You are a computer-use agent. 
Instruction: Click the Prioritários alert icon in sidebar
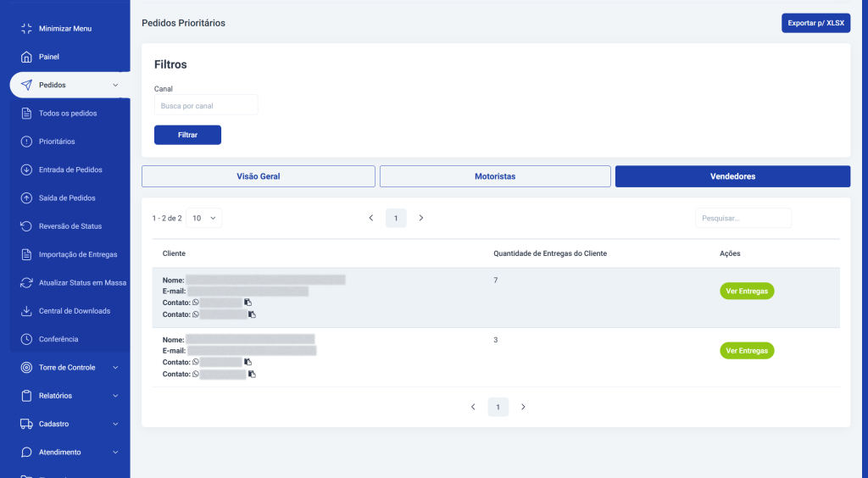[x=26, y=142]
